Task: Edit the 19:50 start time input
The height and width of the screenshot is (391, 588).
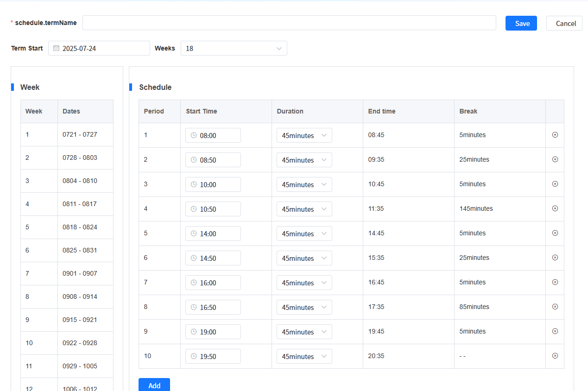Action: 213,356
